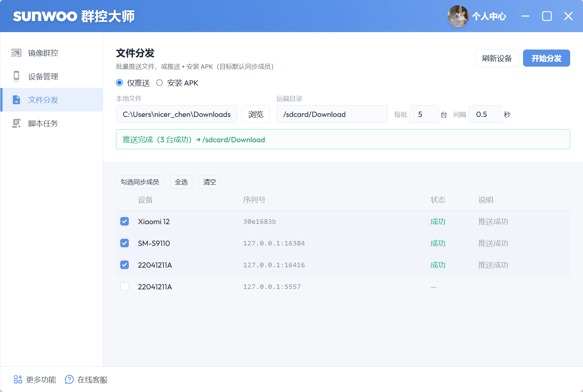This screenshot has width=583, height=392.
Task: Click 浏览 to pick a local file
Action: coord(255,114)
